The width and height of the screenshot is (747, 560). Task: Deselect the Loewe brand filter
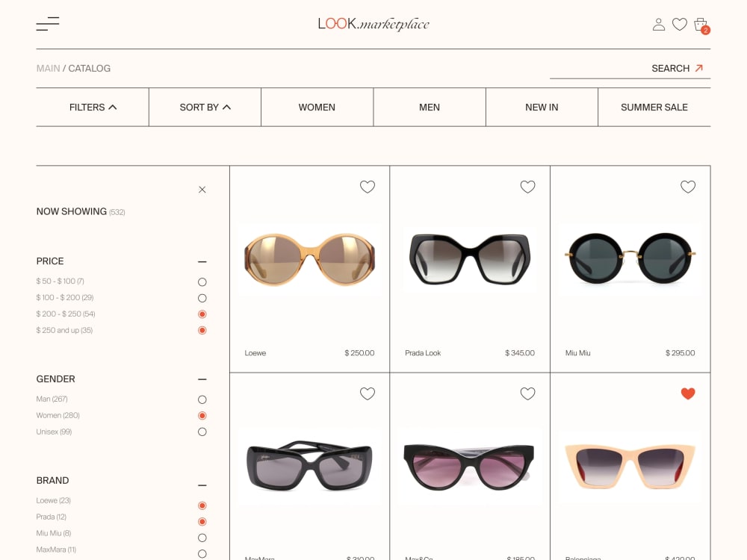[x=202, y=505]
